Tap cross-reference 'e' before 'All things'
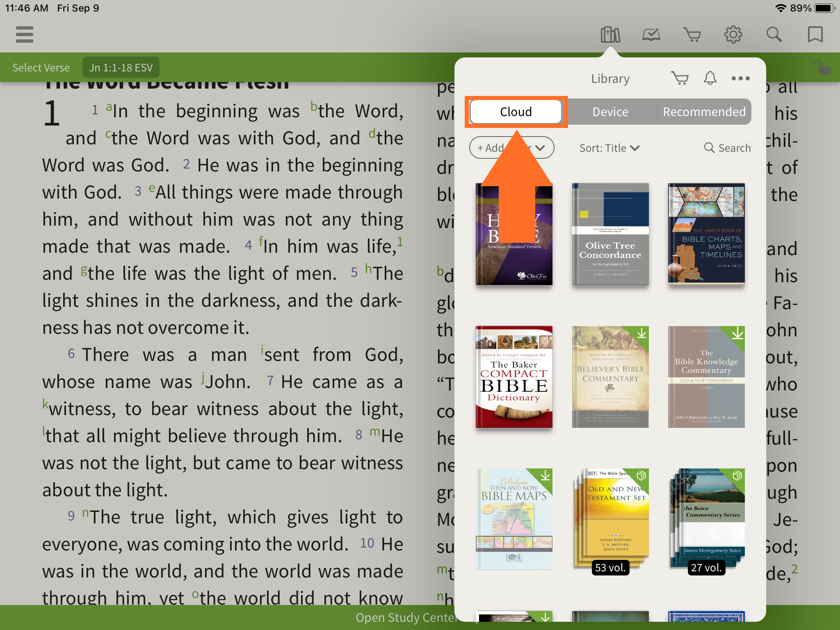 pyautogui.click(x=152, y=188)
